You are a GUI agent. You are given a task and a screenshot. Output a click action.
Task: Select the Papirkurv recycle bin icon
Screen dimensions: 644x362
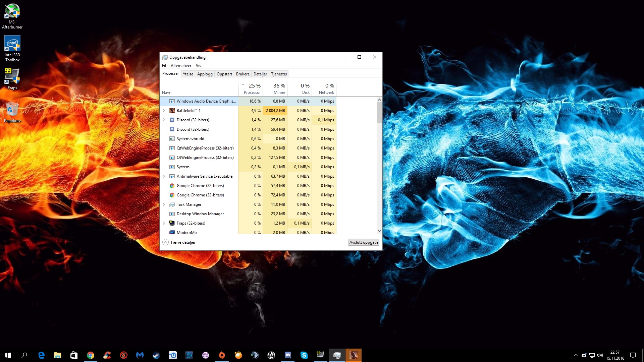tap(12, 112)
